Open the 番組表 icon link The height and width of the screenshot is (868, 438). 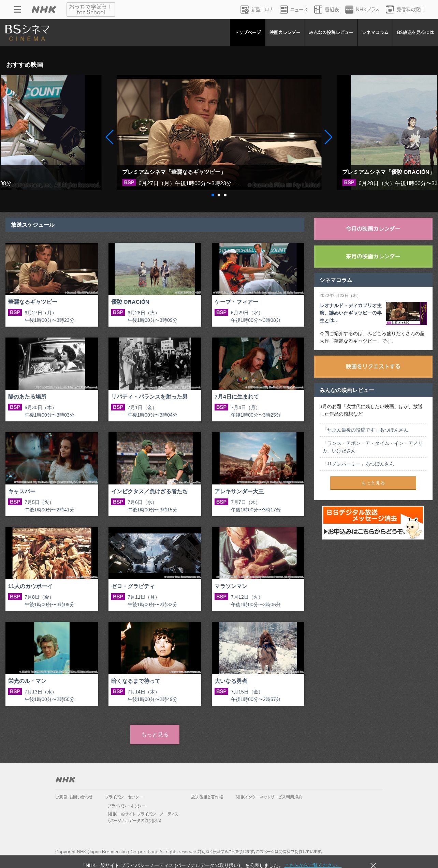tap(327, 10)
